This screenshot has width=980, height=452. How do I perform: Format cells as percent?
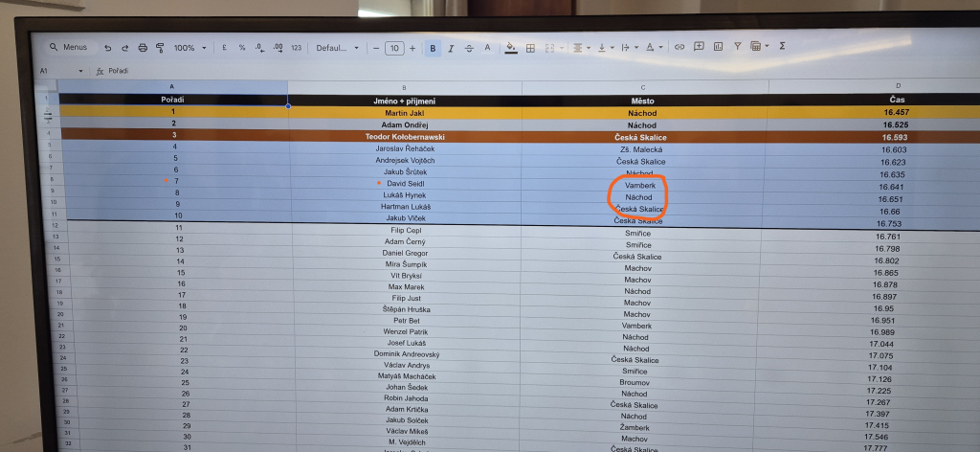[x=242, y=48]
